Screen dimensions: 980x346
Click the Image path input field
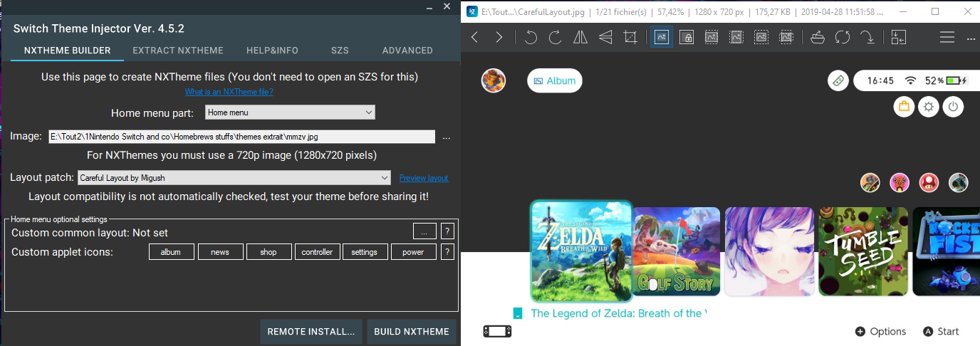pyautogui.click(x=241, y=136)
